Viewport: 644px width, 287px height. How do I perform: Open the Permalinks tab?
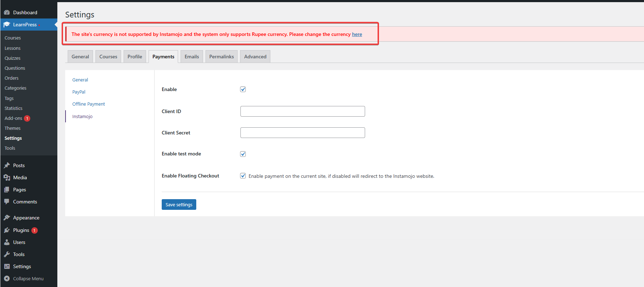[x=222, y=57]
